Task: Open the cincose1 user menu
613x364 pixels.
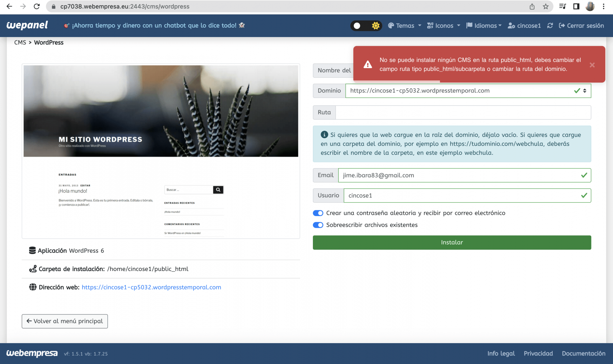Action: coord(524,26)
